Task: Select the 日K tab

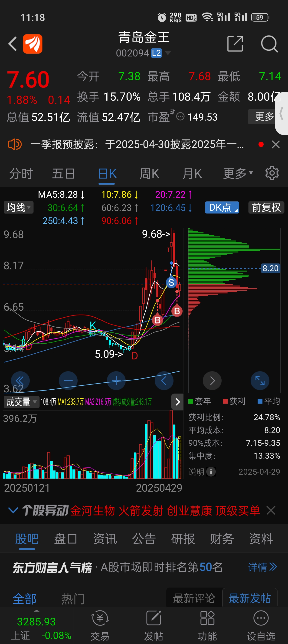Action: click(x=107, y=173)
